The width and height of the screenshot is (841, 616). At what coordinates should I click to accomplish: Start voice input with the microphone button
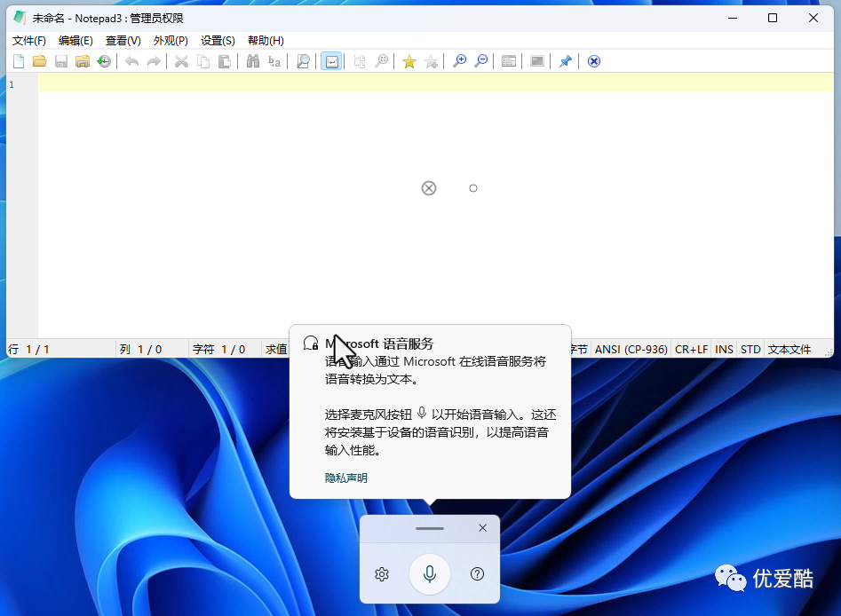tap(429, 573)
